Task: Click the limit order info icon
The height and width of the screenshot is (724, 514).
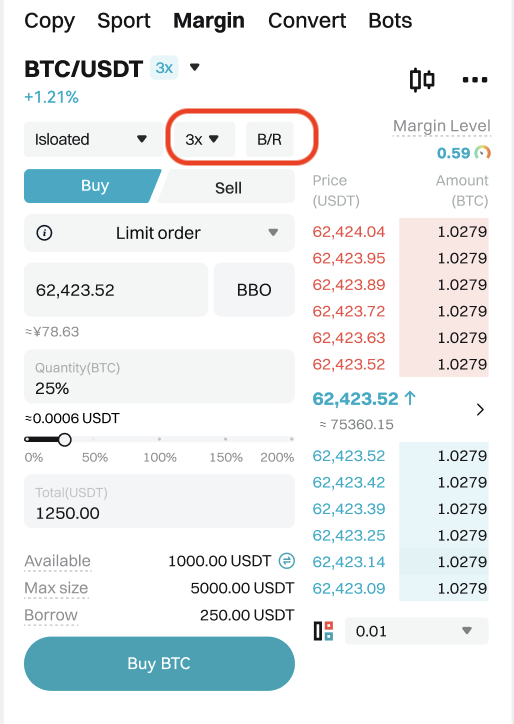Action: pos(44,233)
